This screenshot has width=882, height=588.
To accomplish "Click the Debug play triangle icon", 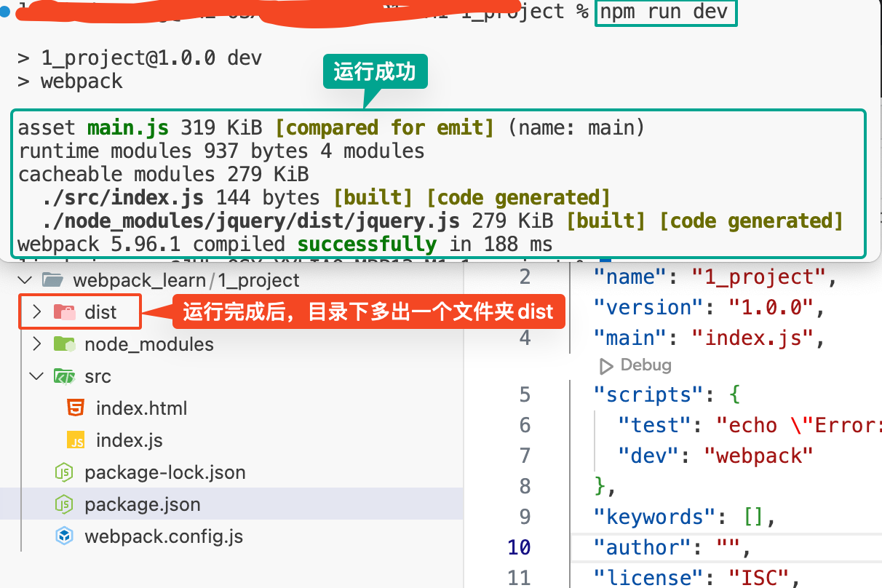I will [605, 365].
